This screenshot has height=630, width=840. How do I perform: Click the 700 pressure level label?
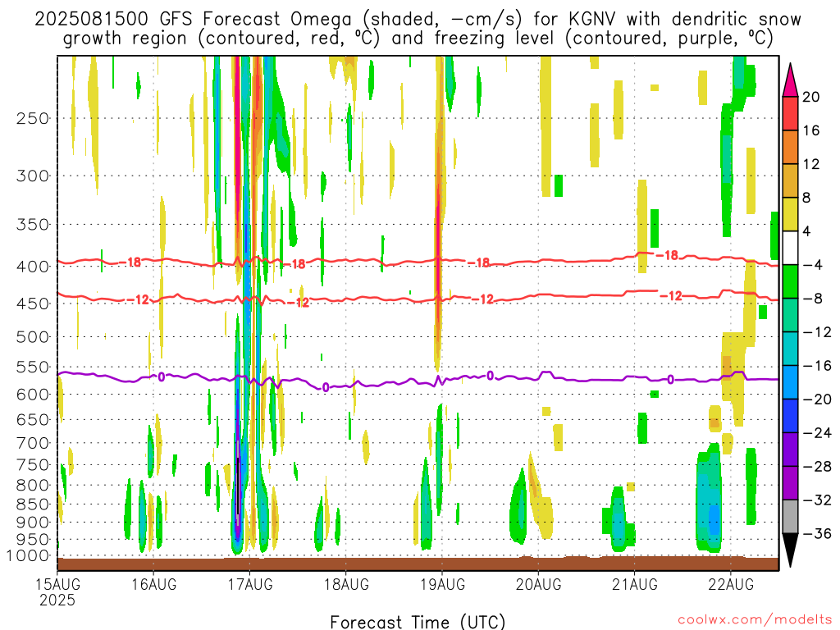[x=33, y=443]
